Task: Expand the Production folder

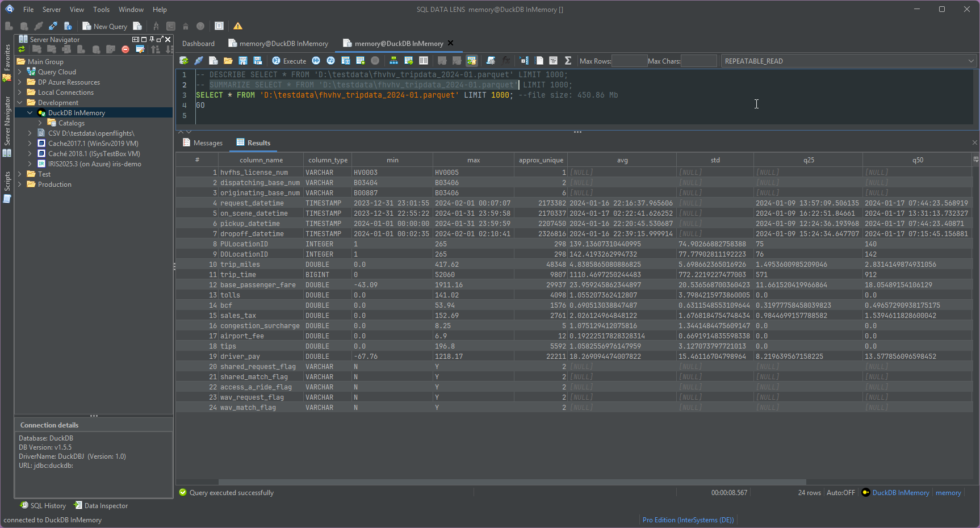Action: coord(20,185)
